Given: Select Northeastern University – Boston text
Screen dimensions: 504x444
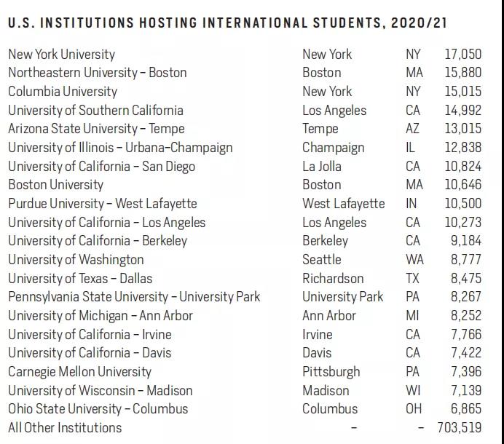Looking at the screenshot, I should [x=97, y=73].
